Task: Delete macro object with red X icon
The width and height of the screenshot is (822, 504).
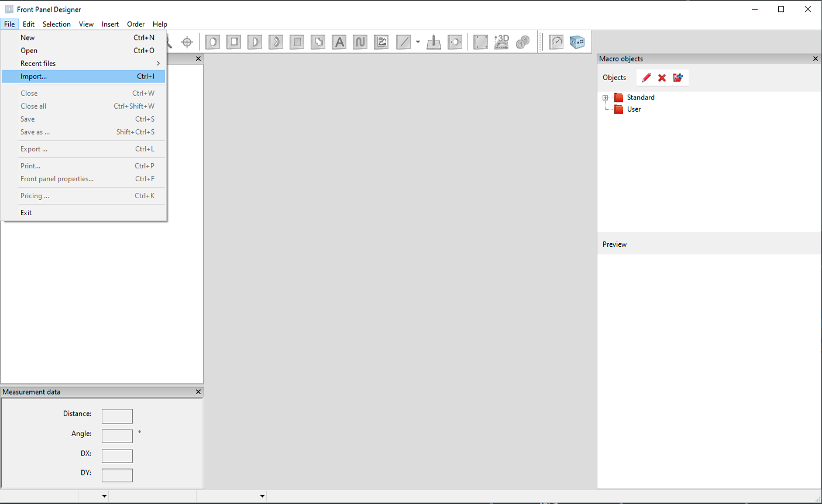Action: pyautogui.click(x=662, y=78)
